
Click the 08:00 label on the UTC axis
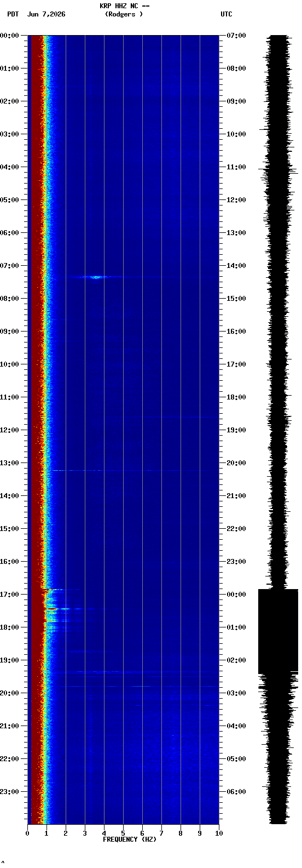236,68
